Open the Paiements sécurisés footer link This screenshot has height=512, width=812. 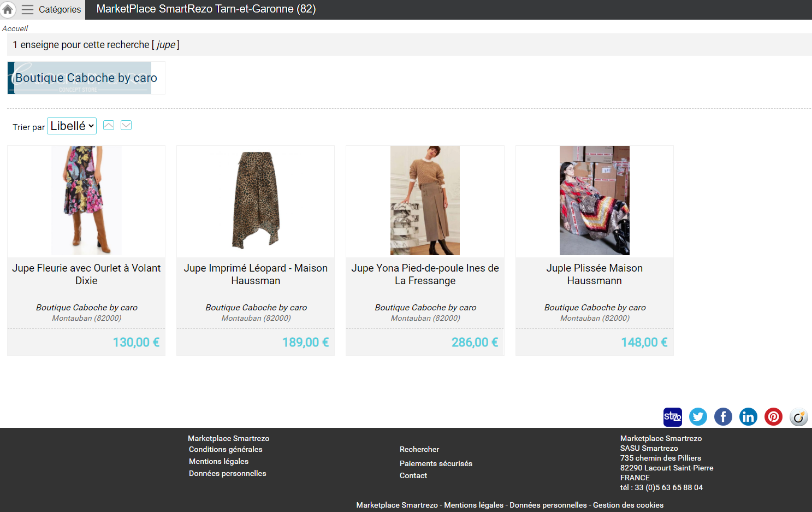(x=436, y=463)
